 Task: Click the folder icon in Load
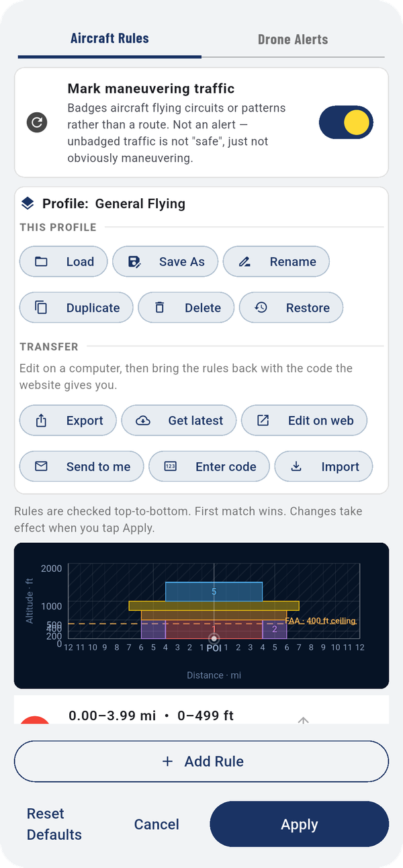[x=41, y=261]
